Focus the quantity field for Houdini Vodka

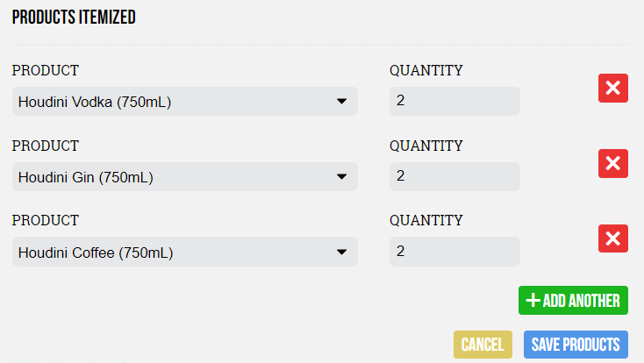coord(454,102)
